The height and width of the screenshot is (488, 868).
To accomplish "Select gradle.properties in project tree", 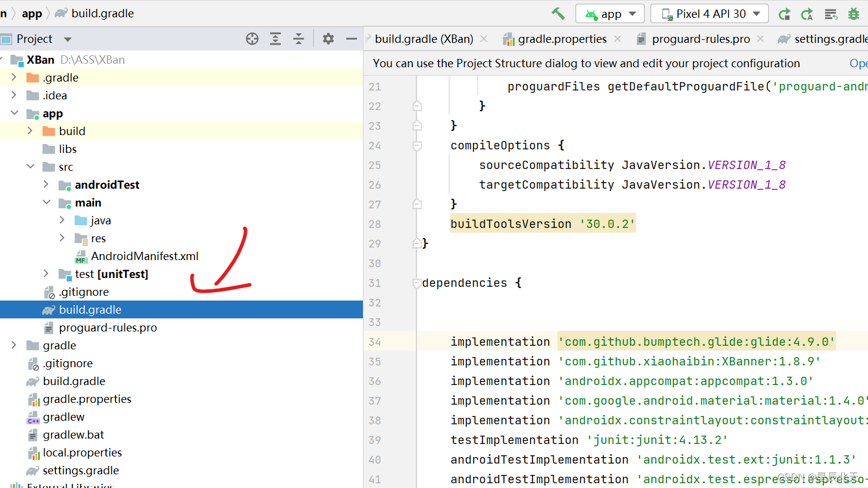I will coord(87,399).
